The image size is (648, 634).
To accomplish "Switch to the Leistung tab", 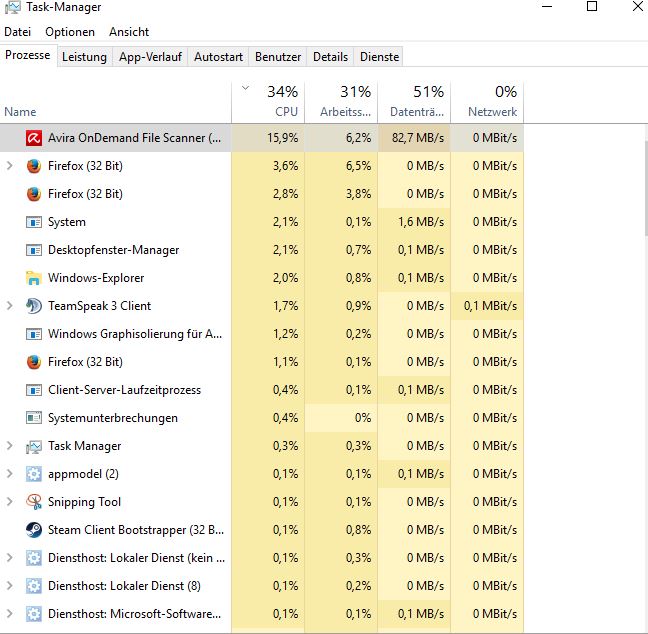I will click(84, 57).
